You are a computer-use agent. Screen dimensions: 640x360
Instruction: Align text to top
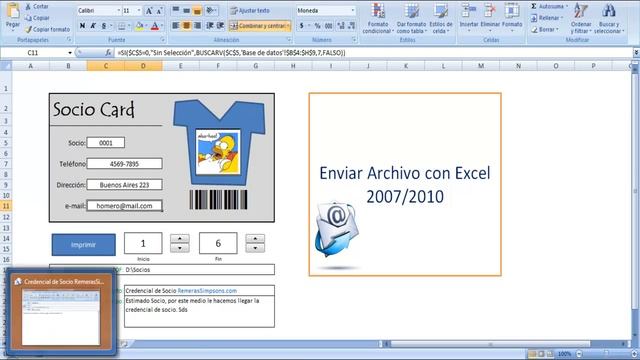pos(176,10)
